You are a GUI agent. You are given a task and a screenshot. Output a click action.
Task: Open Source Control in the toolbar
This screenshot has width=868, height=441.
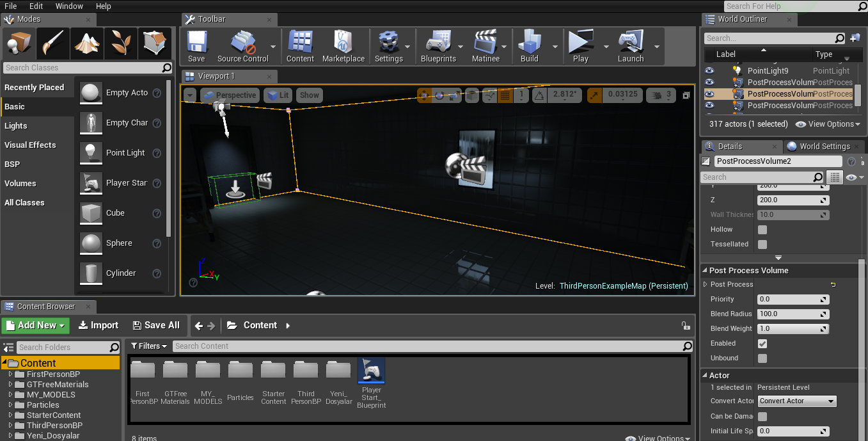tap(243, 46)
